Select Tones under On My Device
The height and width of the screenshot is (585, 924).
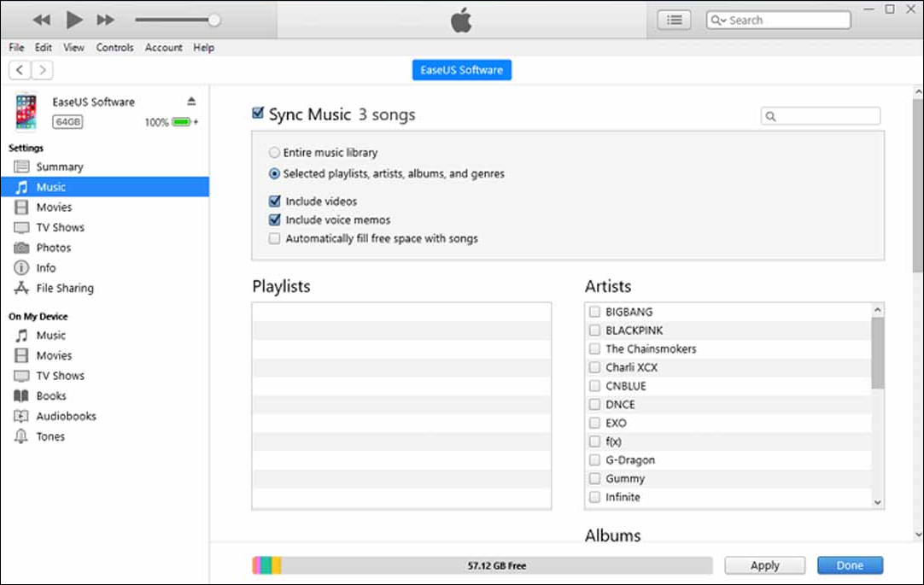(x=51, y=436)
